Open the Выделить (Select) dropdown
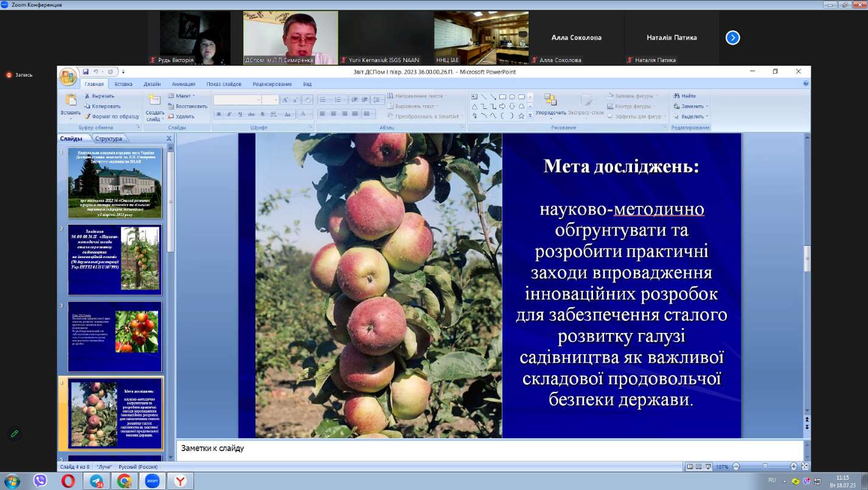868x490 pixels. [x=691, y=116]
